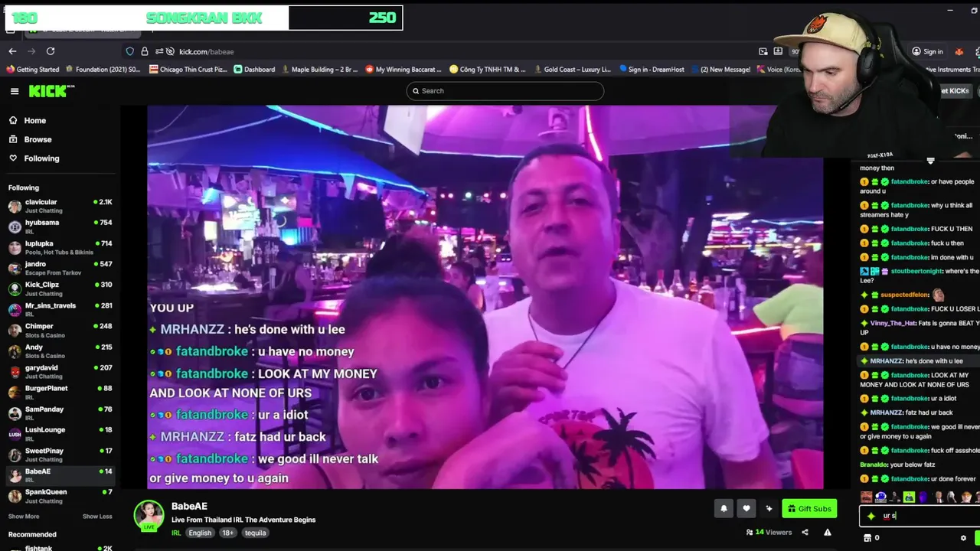The height and width of the screenshot is (551, 980).
Task: Open Mr_sins_travels IRL stream
Action: (60, 309)
